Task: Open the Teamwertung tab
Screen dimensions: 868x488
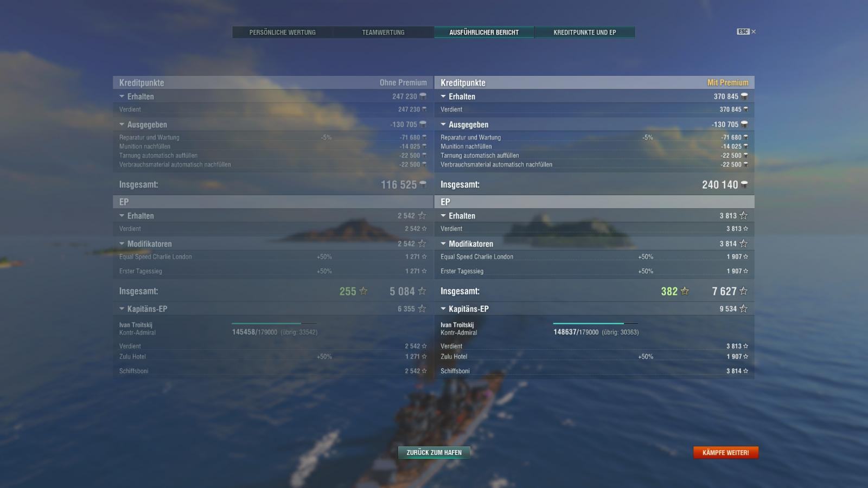Action: click(384, 33)
